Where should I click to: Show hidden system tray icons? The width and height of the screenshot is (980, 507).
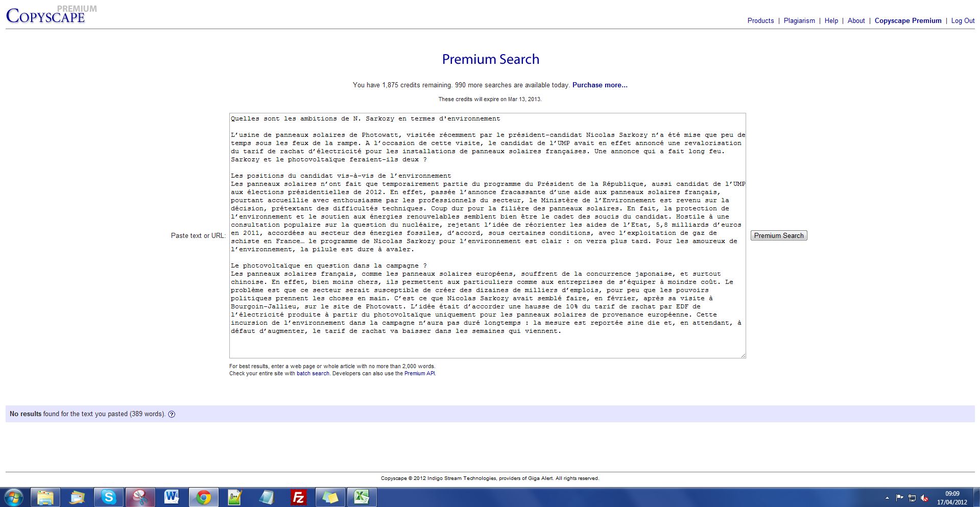(x=887, y=498)
